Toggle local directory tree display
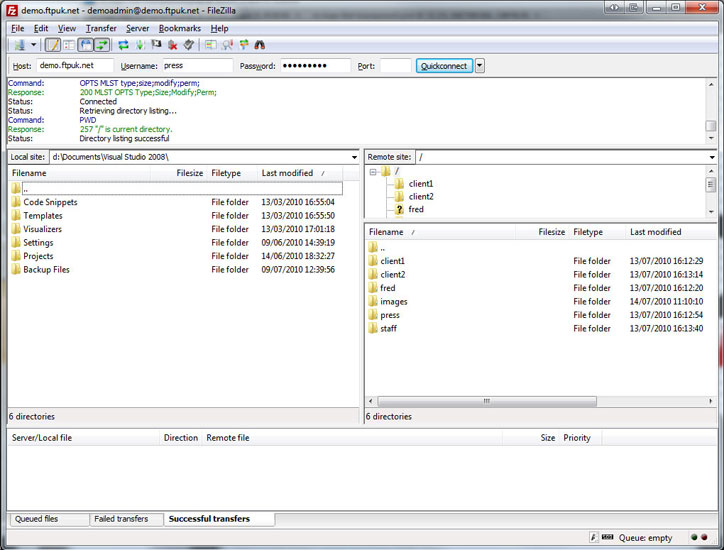The height and width of the screenshot is (550, 724). (69, 45)
